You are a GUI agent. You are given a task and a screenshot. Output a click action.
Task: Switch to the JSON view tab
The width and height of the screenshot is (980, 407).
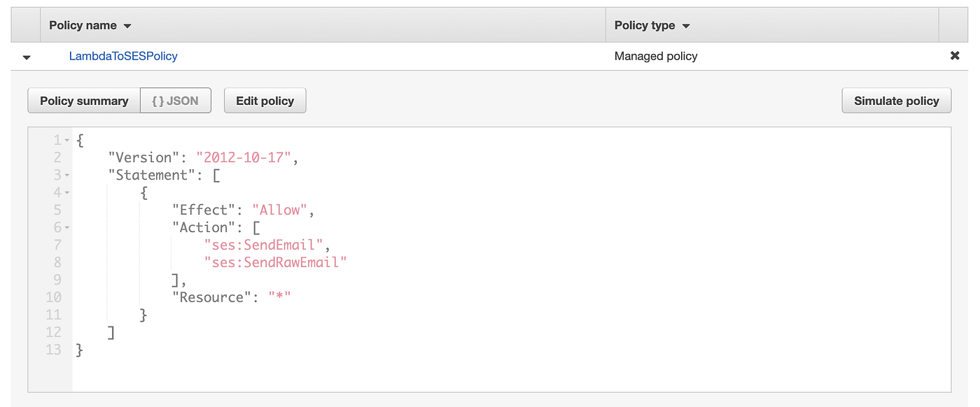(x=176, y=101)
